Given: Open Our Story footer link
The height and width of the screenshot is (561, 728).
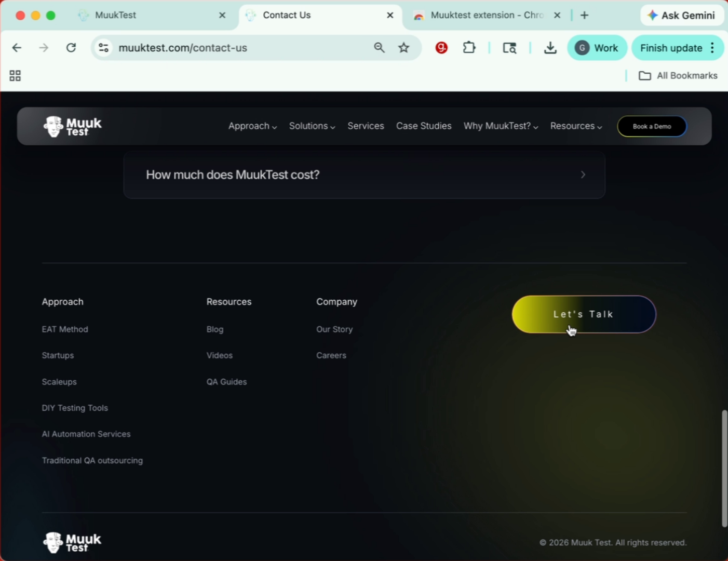Looking at the screenshot, I should (334, 329).
